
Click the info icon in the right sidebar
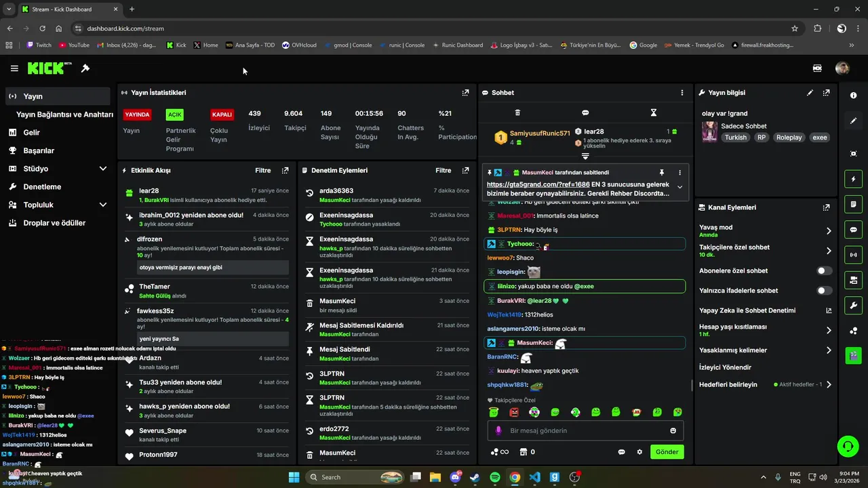click(x=853, y=96)
